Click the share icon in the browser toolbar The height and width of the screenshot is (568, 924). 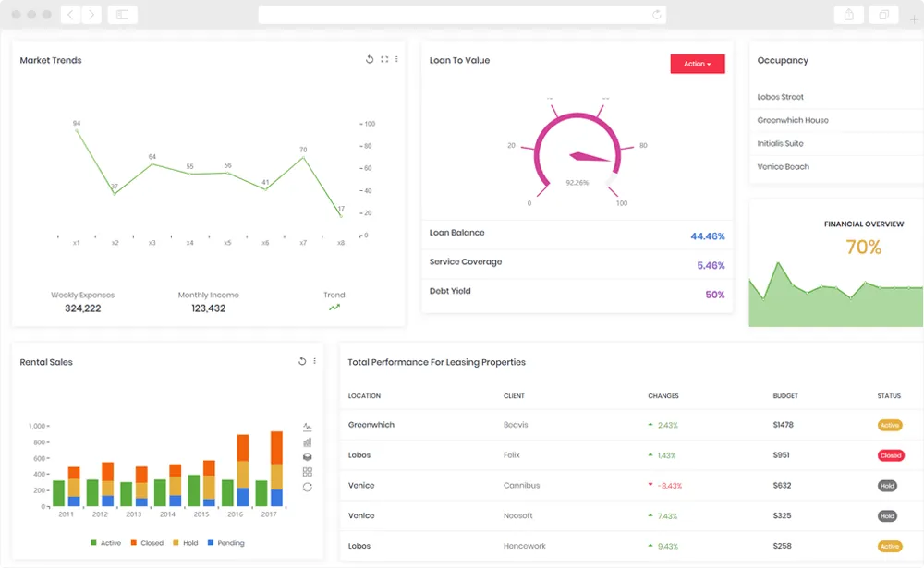tap(848, 14)
